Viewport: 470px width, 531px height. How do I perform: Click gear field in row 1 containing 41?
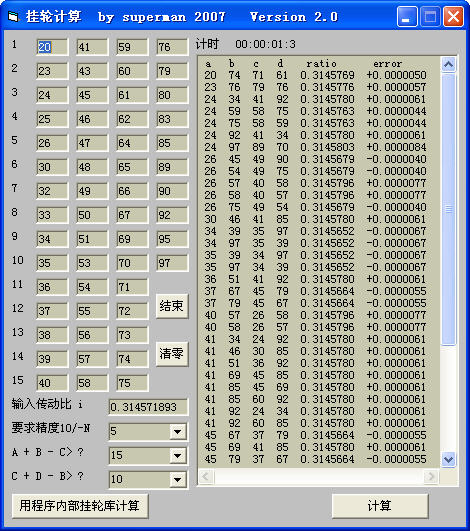(92, 47)
